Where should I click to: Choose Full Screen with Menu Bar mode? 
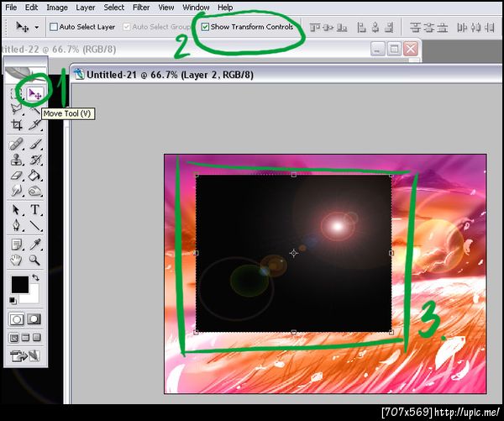click(25, 338)
